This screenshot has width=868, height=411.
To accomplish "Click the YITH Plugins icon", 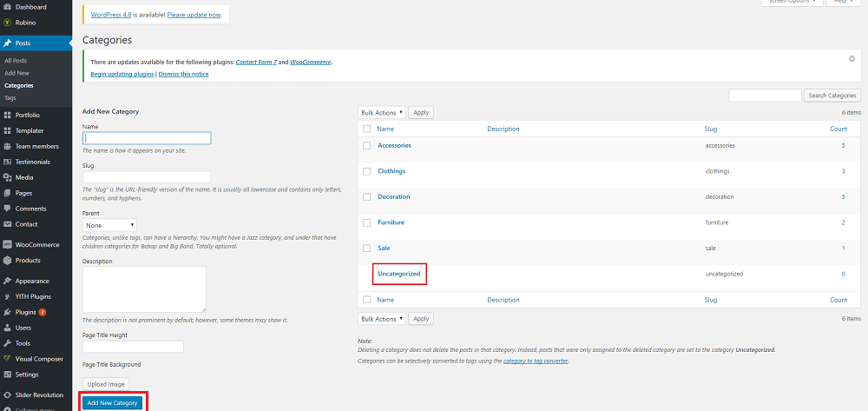I will pos(7,296).
